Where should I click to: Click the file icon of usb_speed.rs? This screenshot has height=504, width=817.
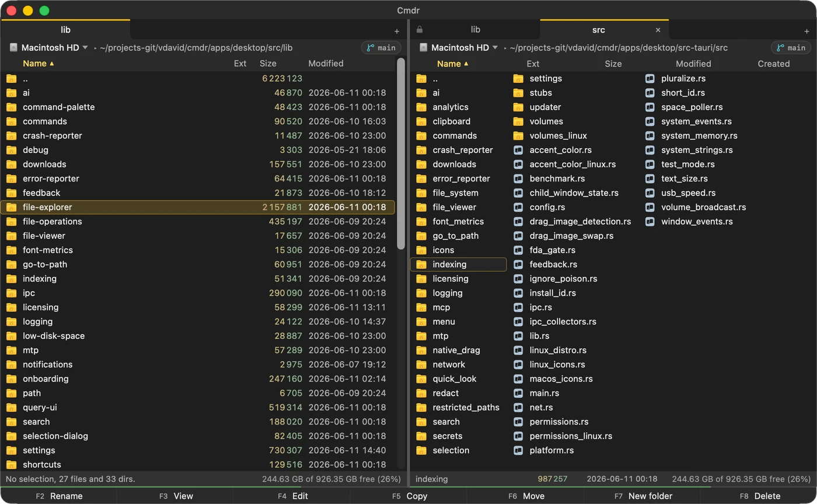650,193
